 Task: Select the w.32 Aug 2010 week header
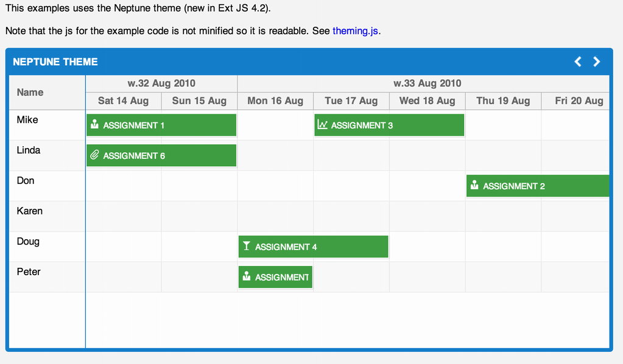(161, 83)
